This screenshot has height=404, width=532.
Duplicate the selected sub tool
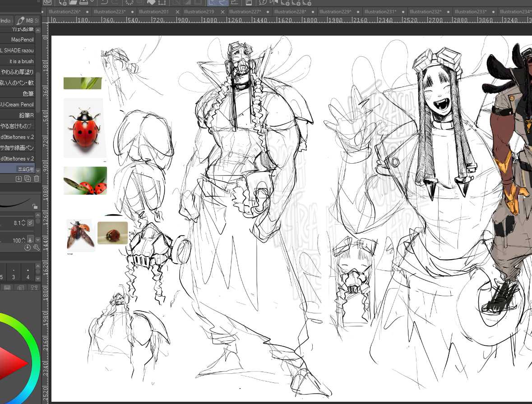point(28,179)
